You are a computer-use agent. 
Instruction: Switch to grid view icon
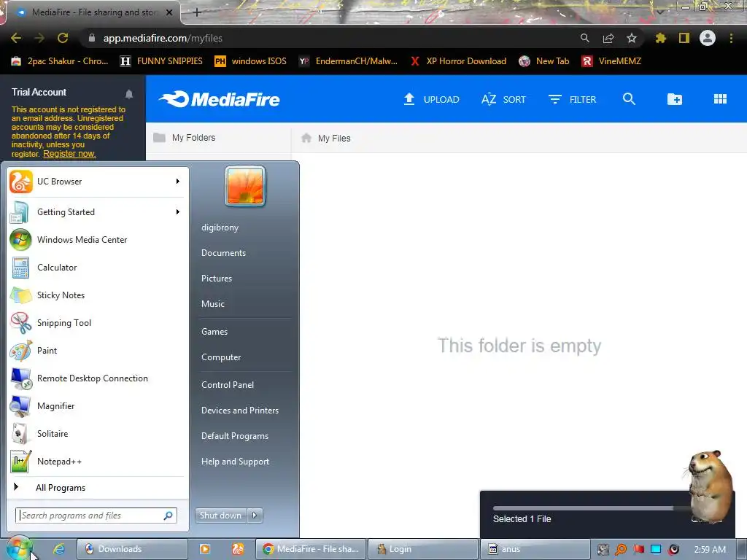(x=720, y=98)
